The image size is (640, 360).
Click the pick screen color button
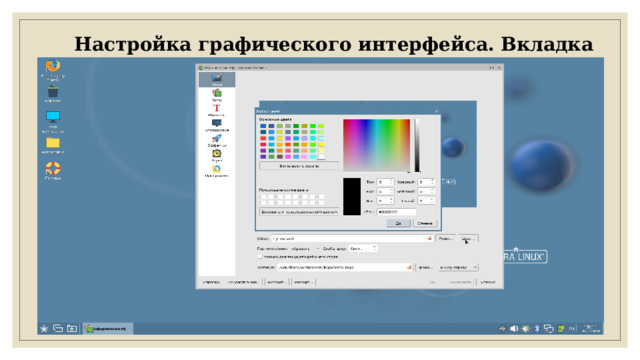point(299,166)
